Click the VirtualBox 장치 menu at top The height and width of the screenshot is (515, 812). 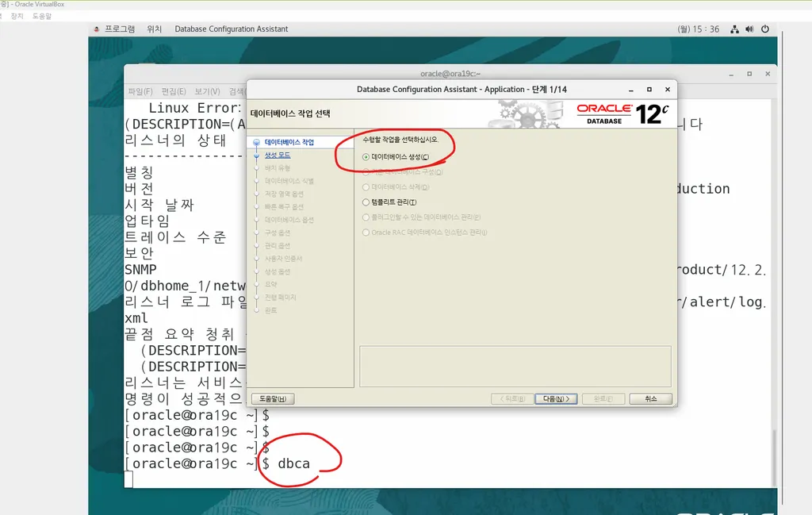click(17, 16)
